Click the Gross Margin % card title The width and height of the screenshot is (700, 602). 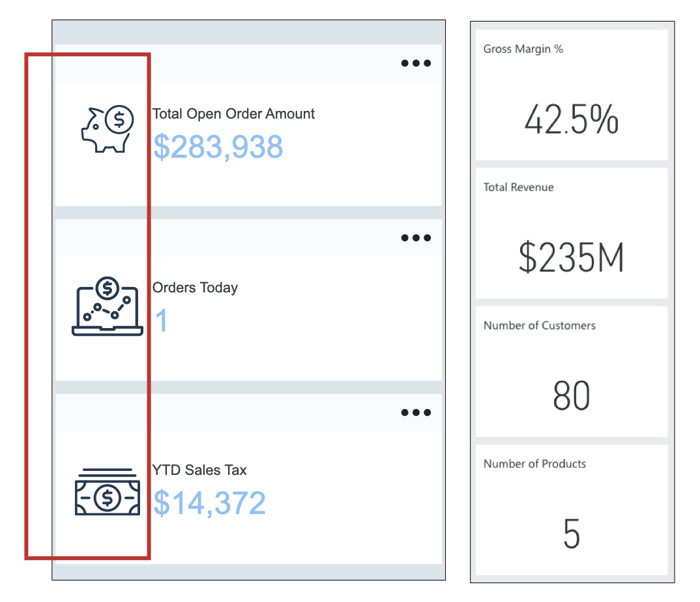pos(523,49)
